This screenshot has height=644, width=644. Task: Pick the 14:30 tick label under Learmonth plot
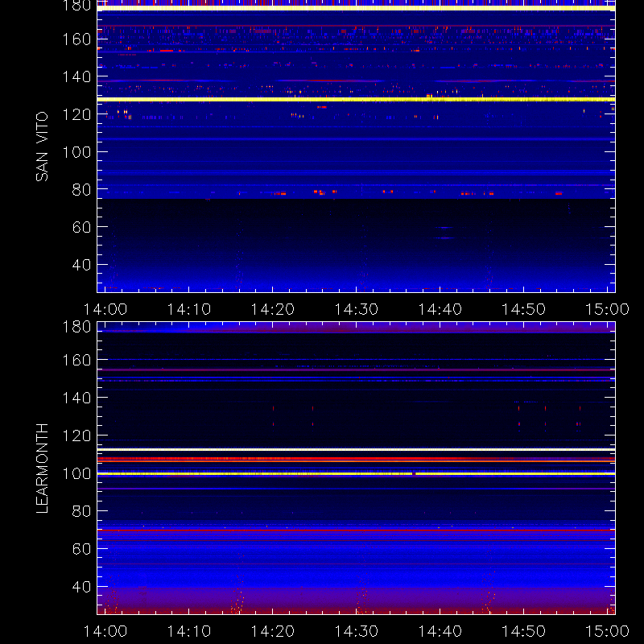click(356, 631)
